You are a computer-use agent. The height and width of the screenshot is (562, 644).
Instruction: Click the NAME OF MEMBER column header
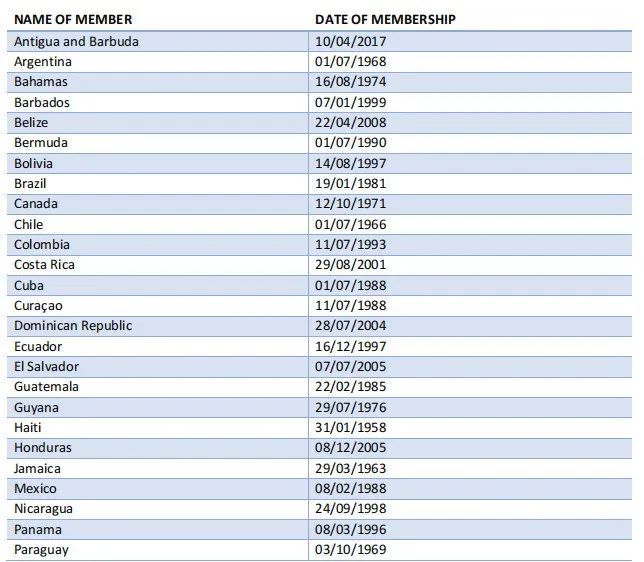point(73,20)
